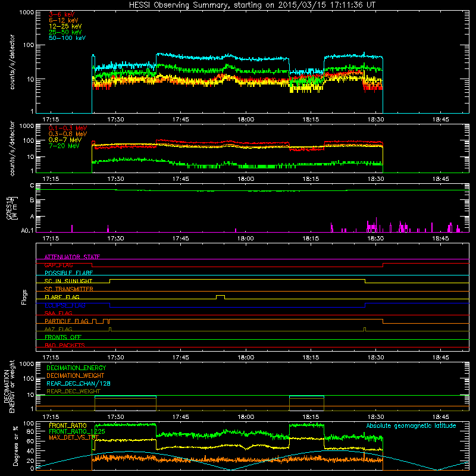Select the ECLIPSE_FLAG label
The height and width of the screenshot is (476, 476).
pos(65,305)
